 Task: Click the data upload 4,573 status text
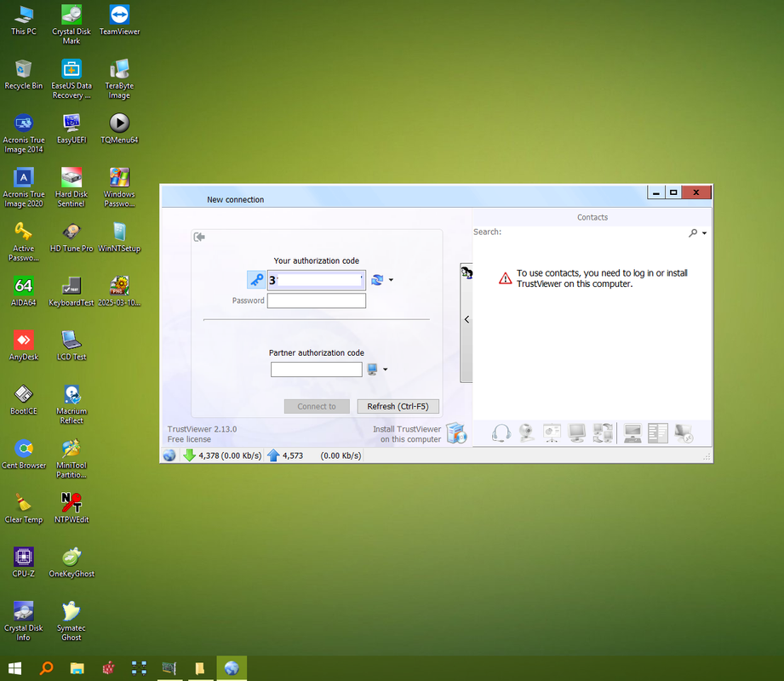pyautogui.click(x=293, y=455)
